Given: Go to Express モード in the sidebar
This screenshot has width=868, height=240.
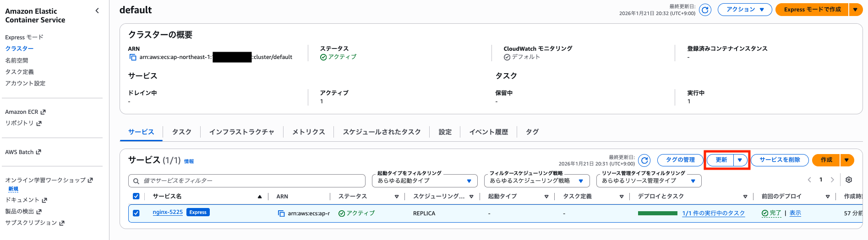Looking at the screenshot, I should pos(24,37).
